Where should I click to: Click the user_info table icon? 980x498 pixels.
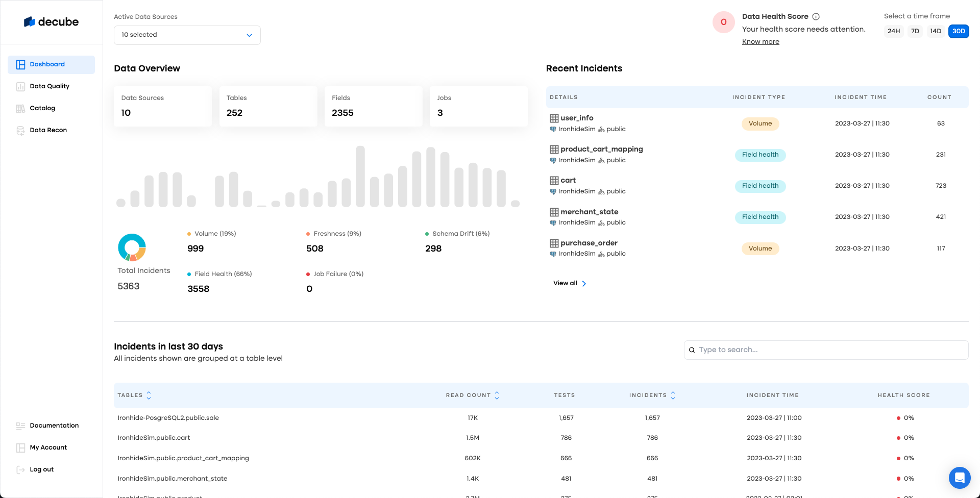point(554,118)
